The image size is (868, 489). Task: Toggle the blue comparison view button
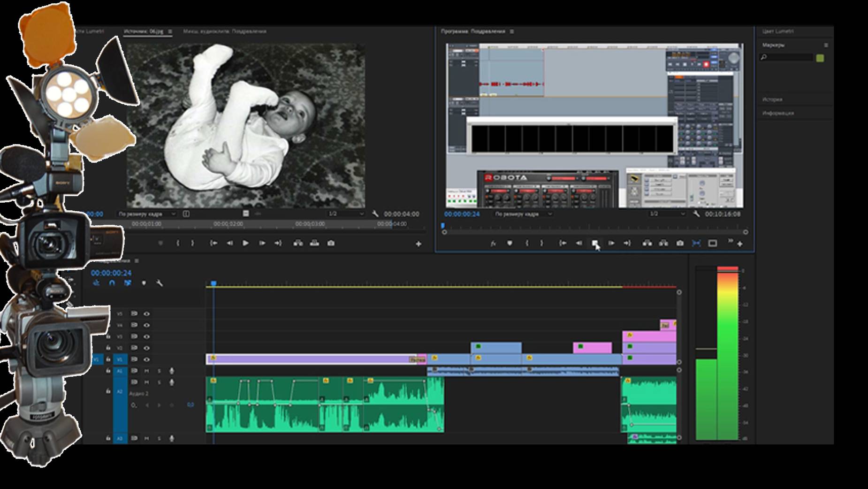[696, 243]
